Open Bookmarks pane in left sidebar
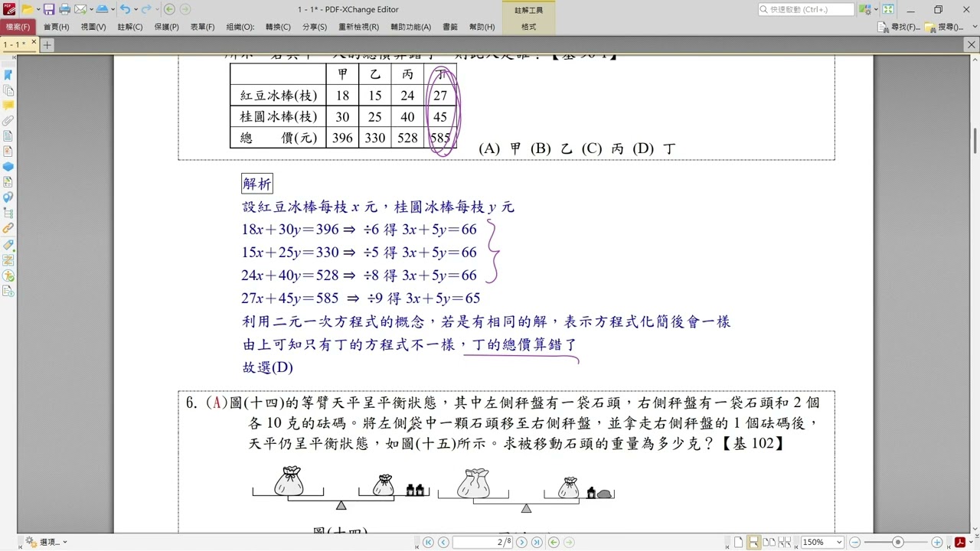The image size is (980, 551). tap(8, 75)
